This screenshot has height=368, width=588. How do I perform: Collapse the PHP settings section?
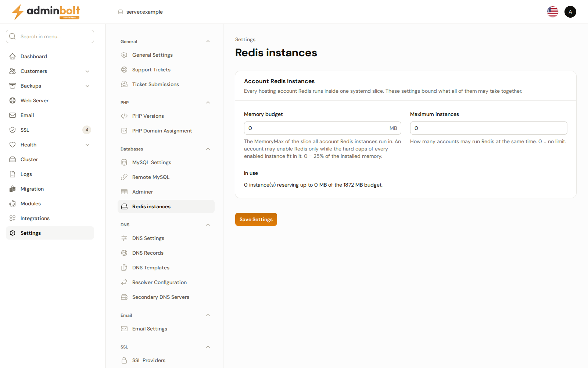click(208, 102)
